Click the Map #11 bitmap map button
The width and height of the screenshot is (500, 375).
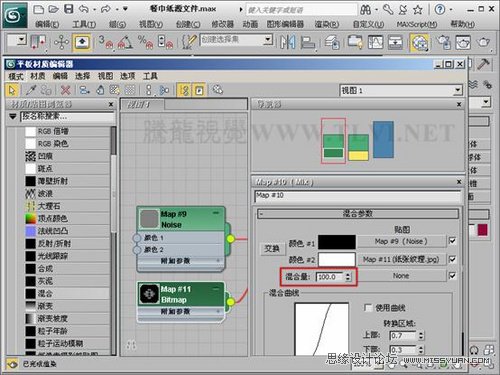(401, 259)
